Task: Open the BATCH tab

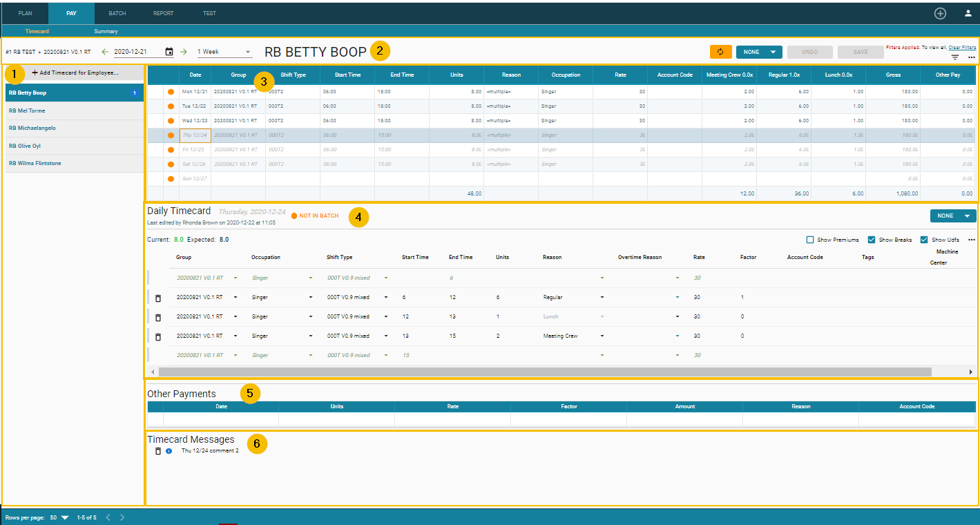Action: tap(117, 13)
